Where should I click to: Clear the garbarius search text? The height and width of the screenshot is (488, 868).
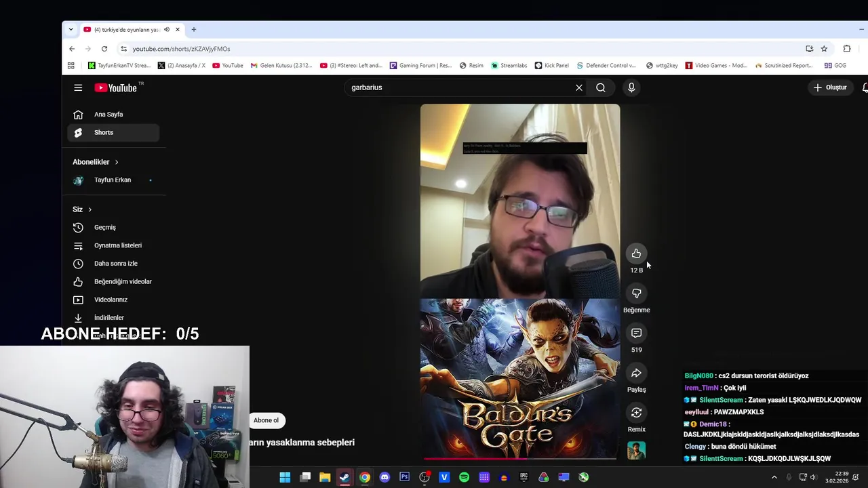click(x=579, y=87)
